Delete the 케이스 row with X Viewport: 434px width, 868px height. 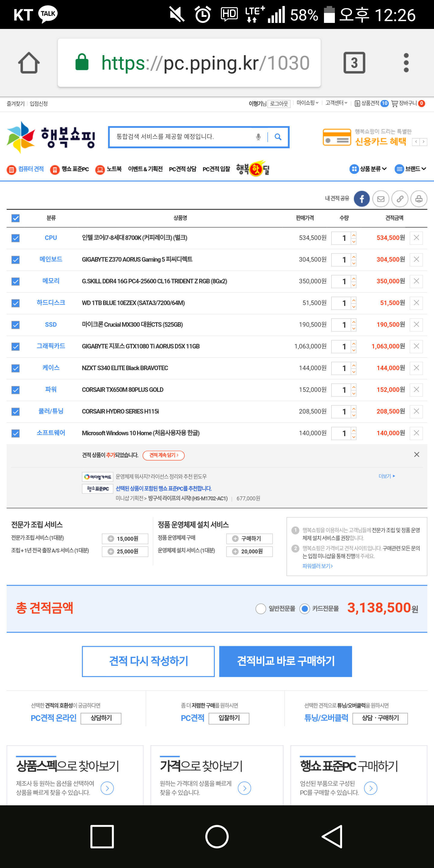[417, 368]
